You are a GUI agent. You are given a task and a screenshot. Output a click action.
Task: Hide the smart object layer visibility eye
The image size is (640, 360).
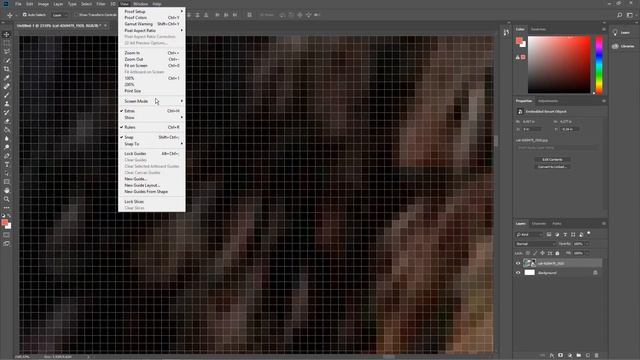click(518, 264)
